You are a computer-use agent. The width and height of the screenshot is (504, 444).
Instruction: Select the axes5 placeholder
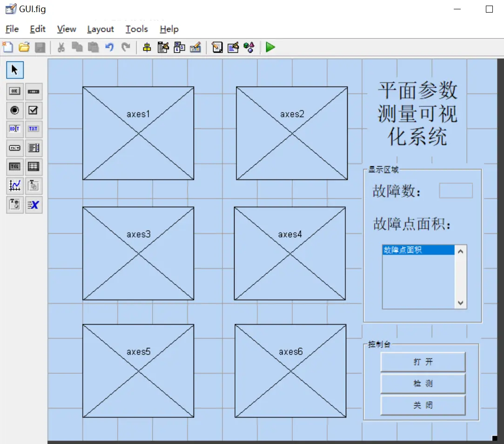pos(138,371)
